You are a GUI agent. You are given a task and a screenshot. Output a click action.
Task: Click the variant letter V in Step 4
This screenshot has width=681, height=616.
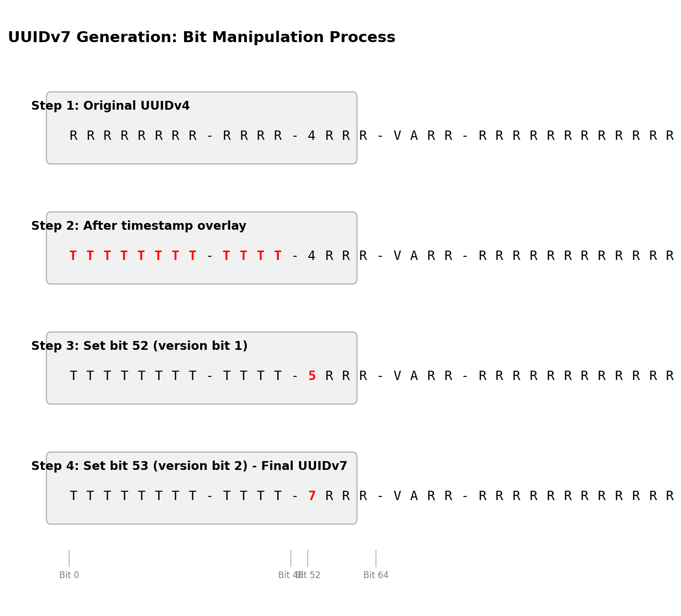pos(397,496)
